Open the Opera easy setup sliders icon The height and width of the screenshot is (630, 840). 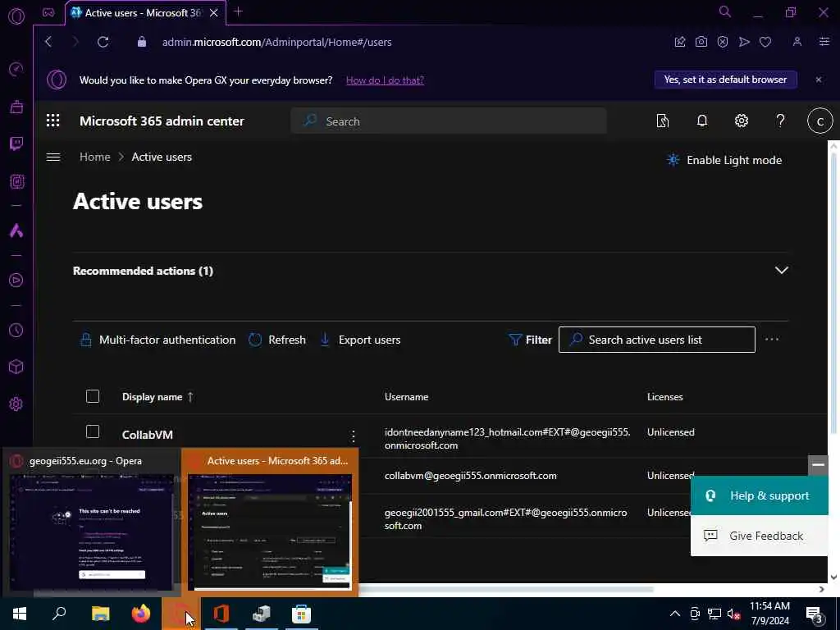(824, 42)
